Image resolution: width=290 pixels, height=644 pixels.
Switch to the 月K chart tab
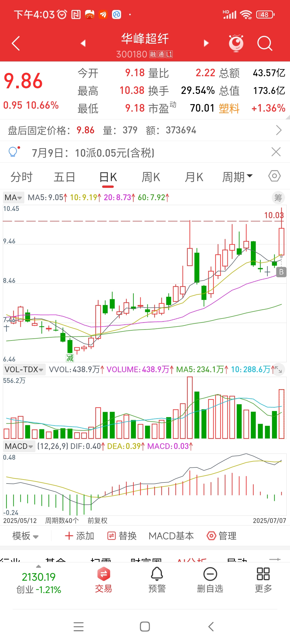click(194, 177)
